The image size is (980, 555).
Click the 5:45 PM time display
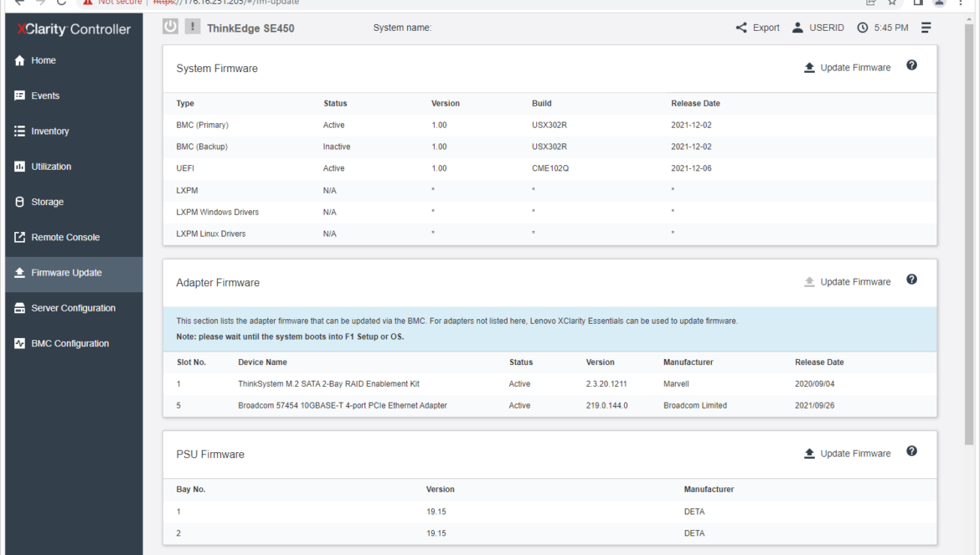pyautogui.click(x=891, y=28)
